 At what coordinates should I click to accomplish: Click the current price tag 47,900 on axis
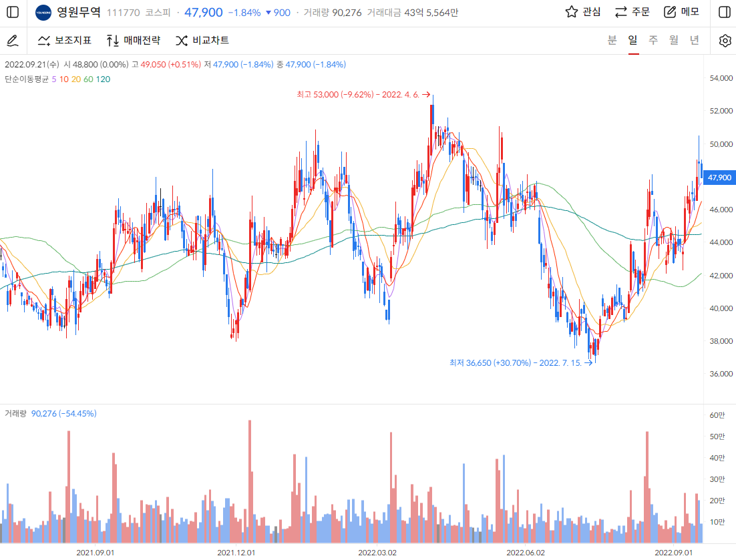point(719,178)
